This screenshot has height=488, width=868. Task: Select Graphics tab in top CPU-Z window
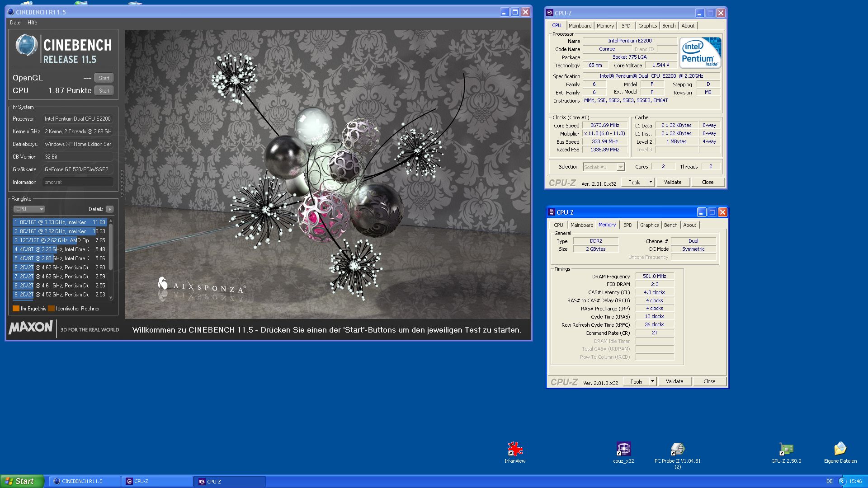647,26
